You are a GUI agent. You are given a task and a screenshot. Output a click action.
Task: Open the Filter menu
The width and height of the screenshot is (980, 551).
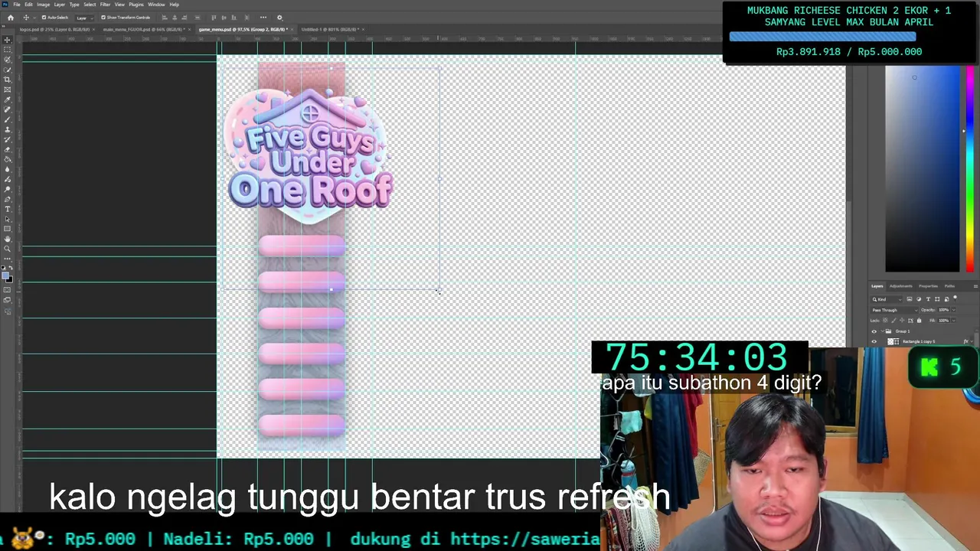(x=105, y=5)
